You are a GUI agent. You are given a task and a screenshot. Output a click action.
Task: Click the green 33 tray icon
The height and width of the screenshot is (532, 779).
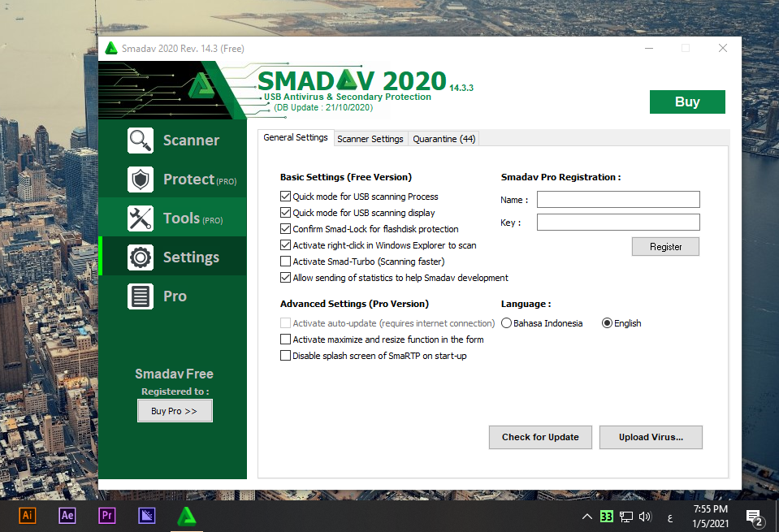(606, 517)
